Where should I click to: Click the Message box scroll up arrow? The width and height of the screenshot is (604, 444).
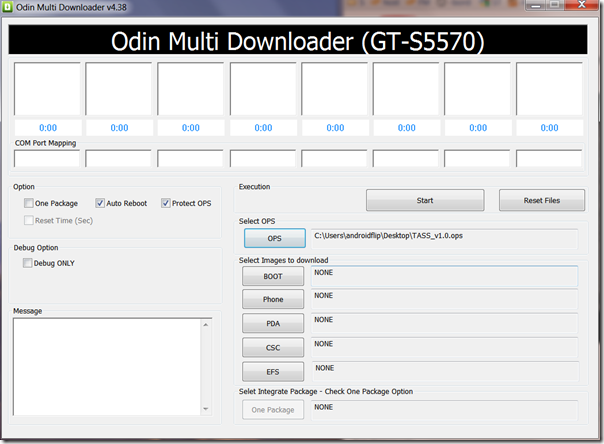point(206,325)
